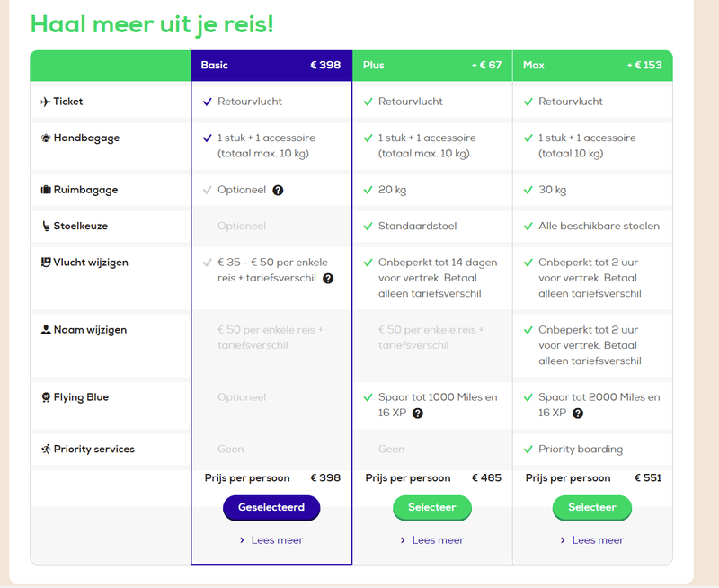Click the Priority services running icon
The image size is (719, 588).
46,450
